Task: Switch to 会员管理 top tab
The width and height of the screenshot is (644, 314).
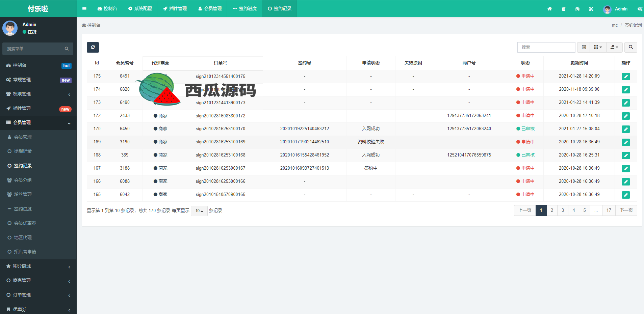Action: 210,9
